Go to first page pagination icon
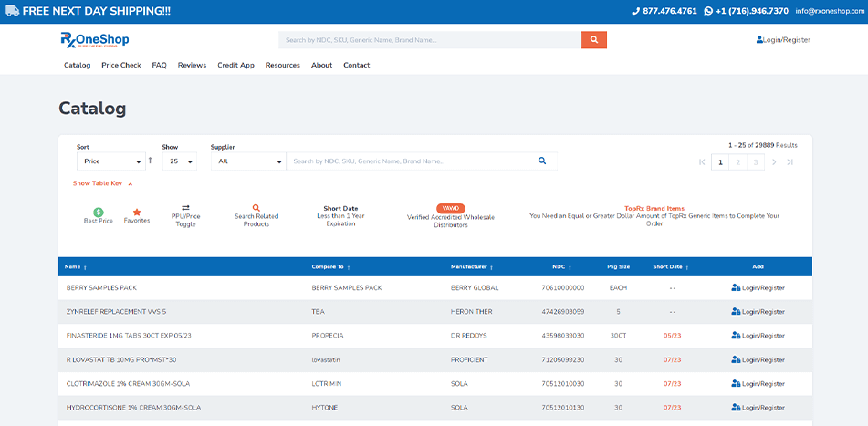Viewport: 868px width, 426px height. pyautogui.click(x=702, y=162)
